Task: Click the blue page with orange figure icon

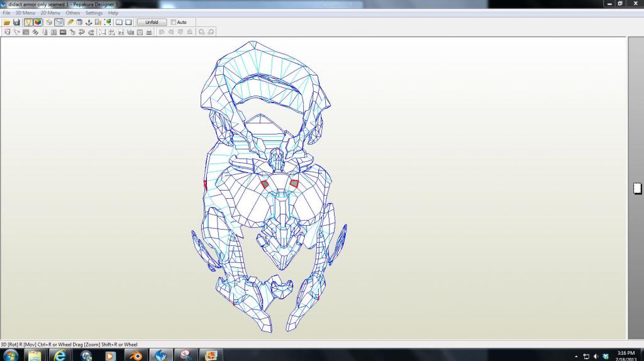Action: (x=98, y=22)
